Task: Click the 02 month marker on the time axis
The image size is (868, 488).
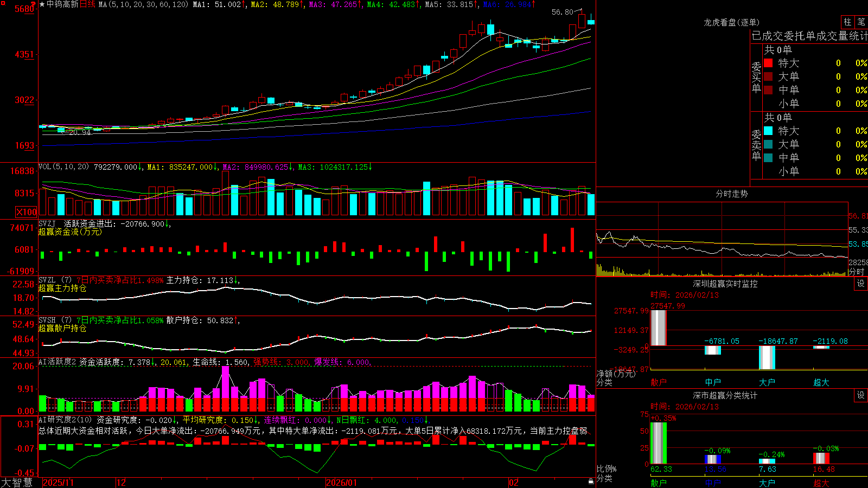Action: pos(514,483)
